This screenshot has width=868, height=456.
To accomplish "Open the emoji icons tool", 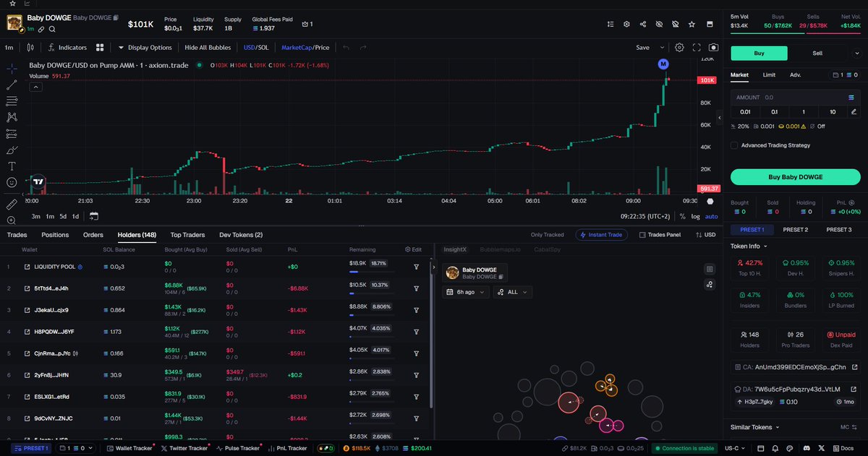I will pos(12,183).
